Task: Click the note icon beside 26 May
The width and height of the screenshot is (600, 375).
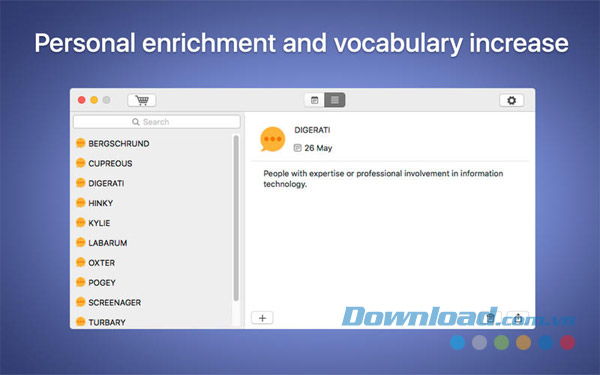Action: (x=297, y=148)
